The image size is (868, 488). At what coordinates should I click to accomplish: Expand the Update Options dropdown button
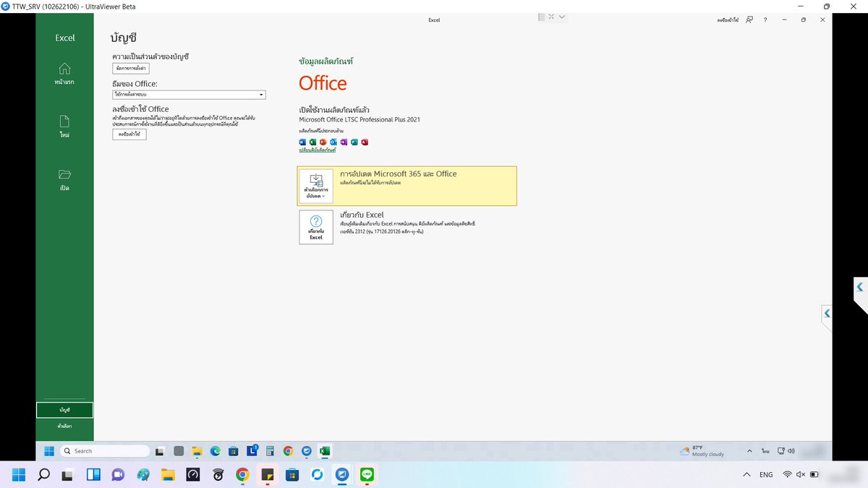tap(316, 186)
